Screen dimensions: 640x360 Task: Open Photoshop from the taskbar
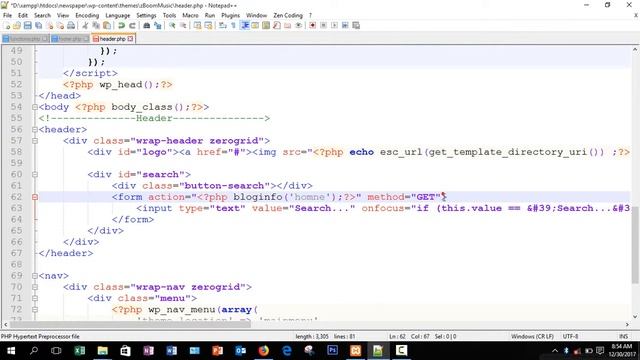coord(332,350)
